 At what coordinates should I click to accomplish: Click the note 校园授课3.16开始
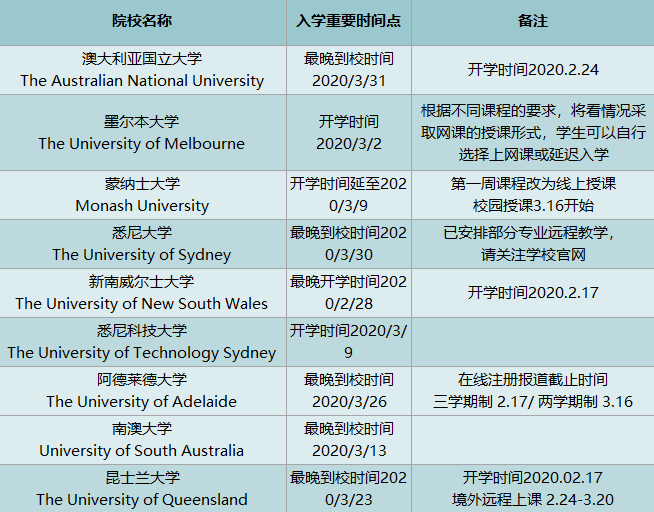pyautogui.click(x=533, y=206)
